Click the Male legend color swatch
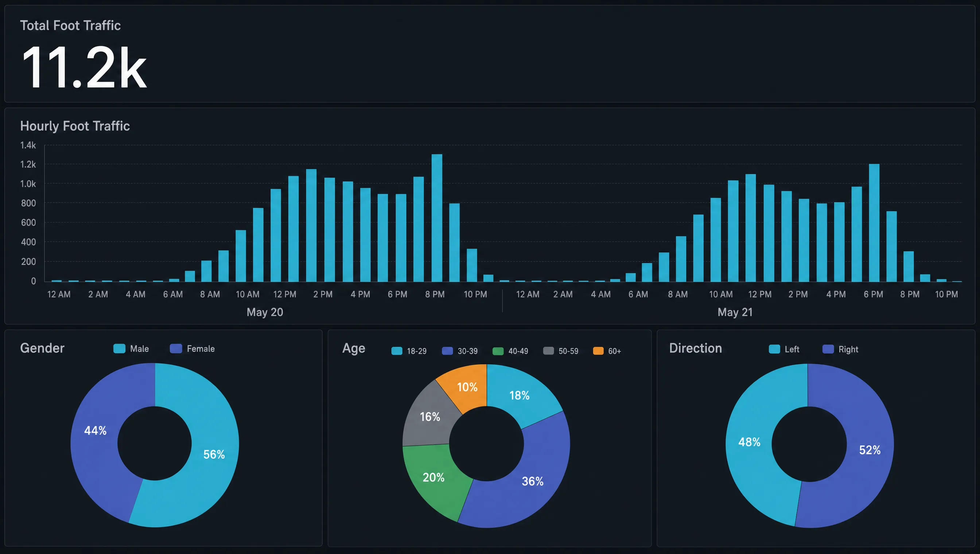The width and height of the screenshot is (980, 554). tap(119, 348)
